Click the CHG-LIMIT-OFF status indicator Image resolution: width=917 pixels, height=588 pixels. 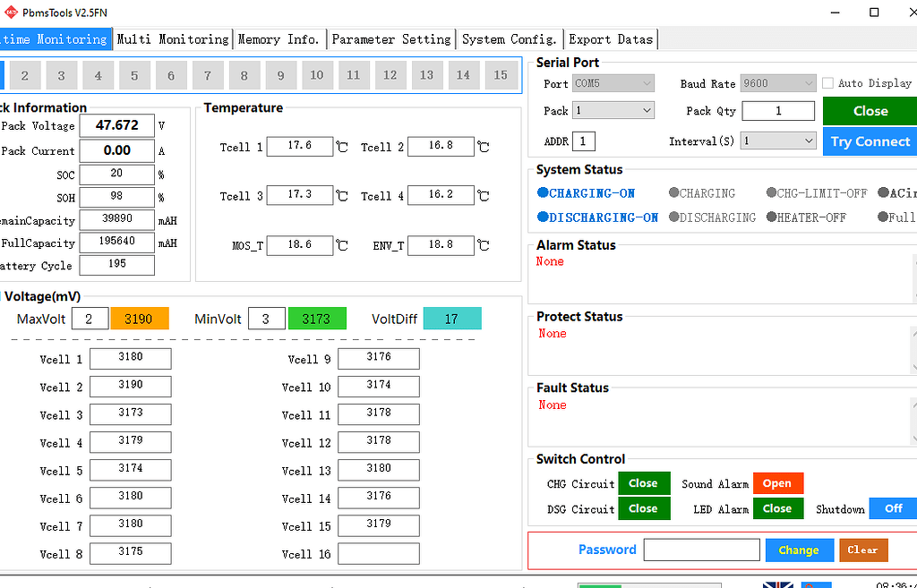(817, 193)
